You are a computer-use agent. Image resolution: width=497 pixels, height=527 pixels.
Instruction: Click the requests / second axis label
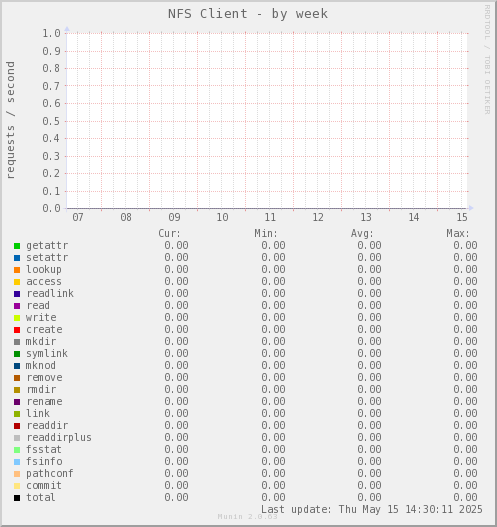(x=10, y=120)
